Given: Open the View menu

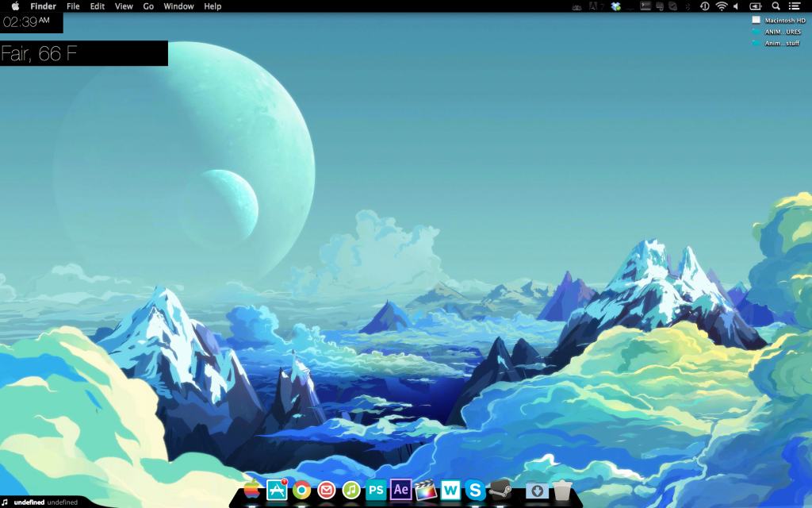Looking at the screenshot, I should pyautogui.click(x=124, y=6).
